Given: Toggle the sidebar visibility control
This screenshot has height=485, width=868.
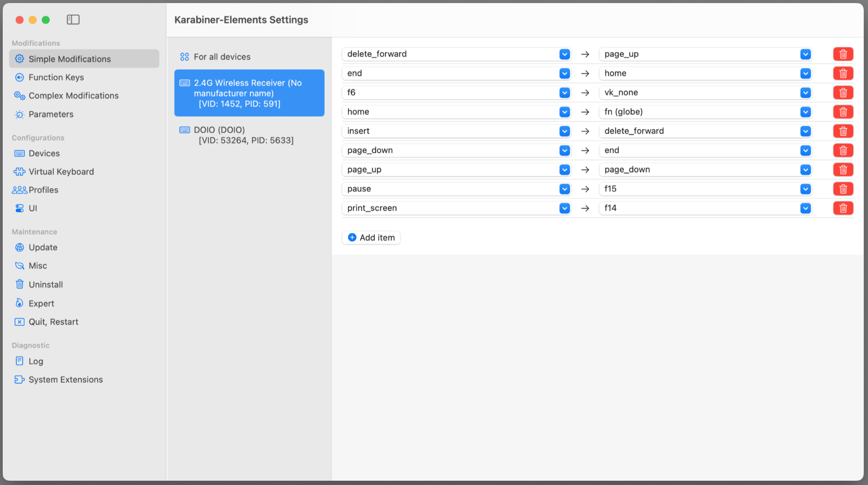Looking at the screenshot, I should (73, 19).
